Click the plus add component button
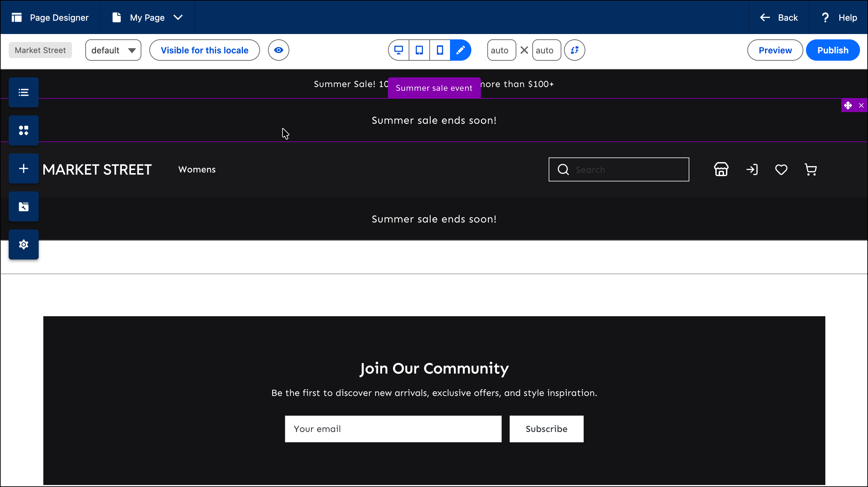The image size is (868, 487). (24, 169)
